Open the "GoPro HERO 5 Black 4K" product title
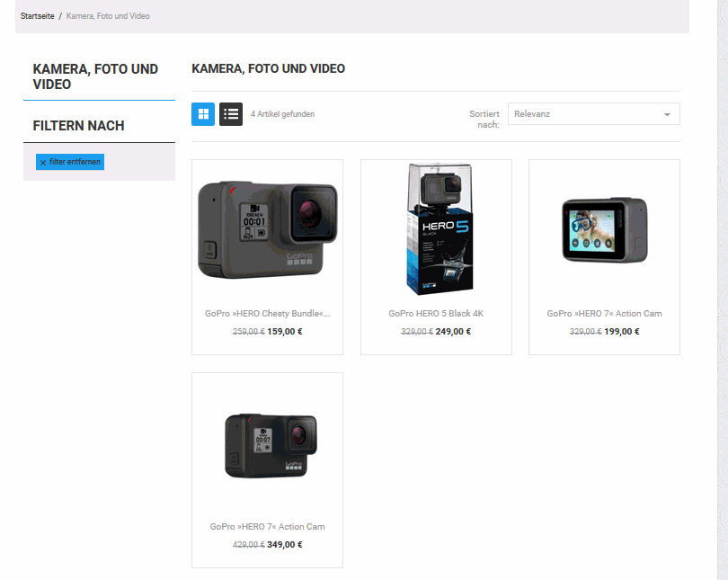This screenshot has height=580, width=728. 436,314
